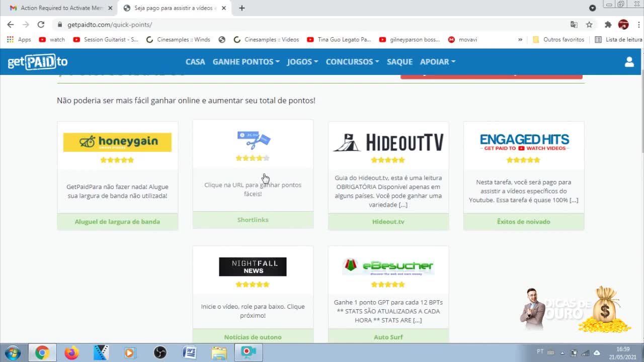Open the movavi bookmark
The image size is (644, 362).
pyautogui.click(x=462, y=40)
